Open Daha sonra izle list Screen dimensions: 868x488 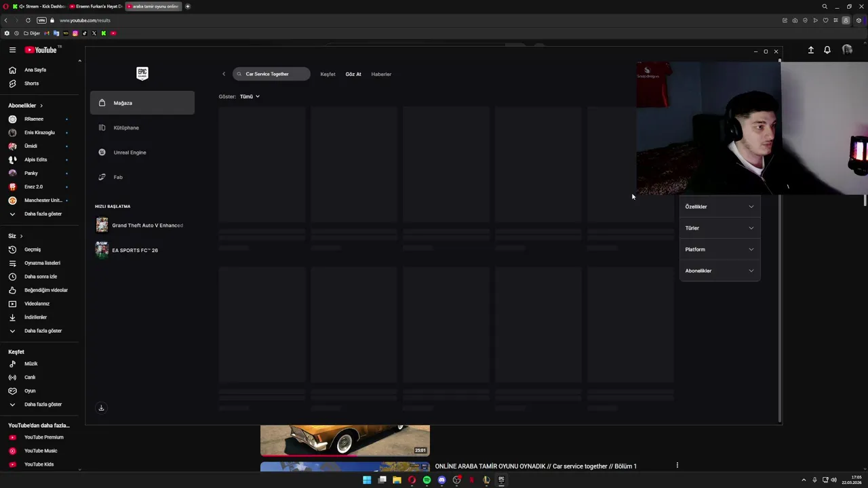pyautogui.click(x=40, y=277)
